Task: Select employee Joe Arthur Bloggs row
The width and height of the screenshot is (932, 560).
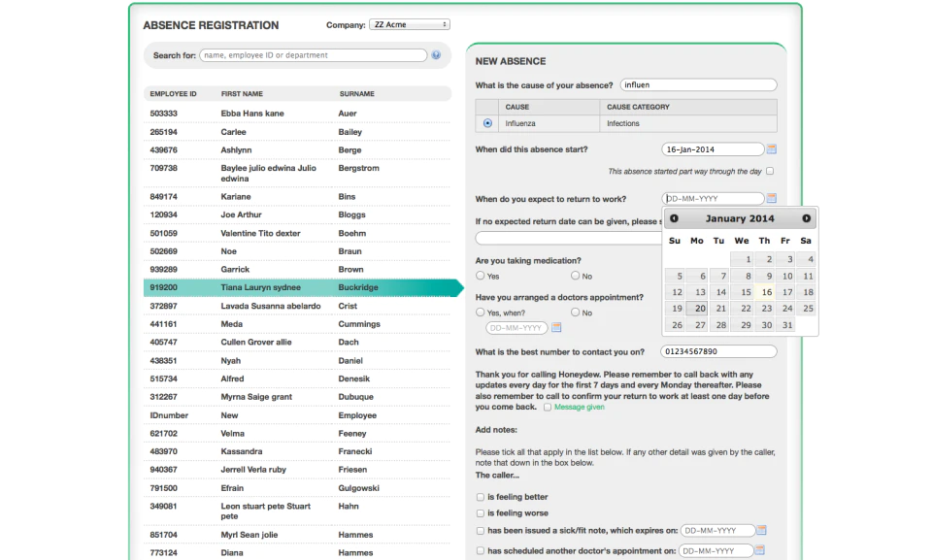Action: pos(297,214)
